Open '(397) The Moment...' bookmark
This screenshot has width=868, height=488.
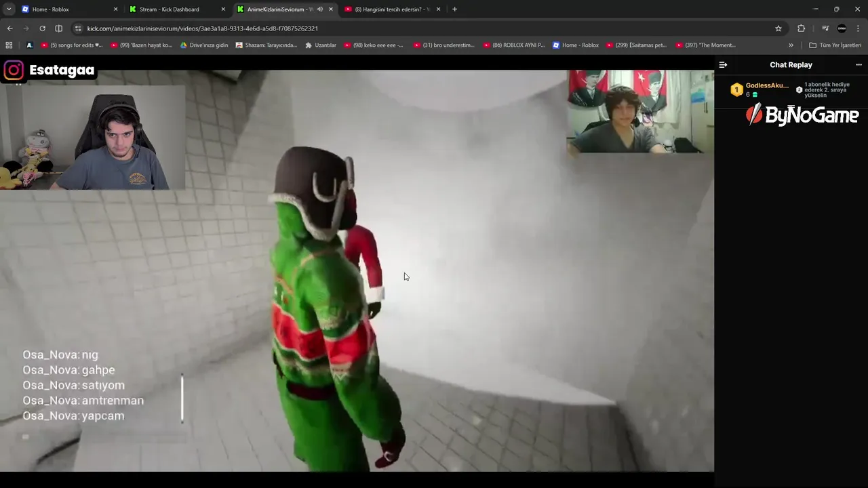pos(705,45)
